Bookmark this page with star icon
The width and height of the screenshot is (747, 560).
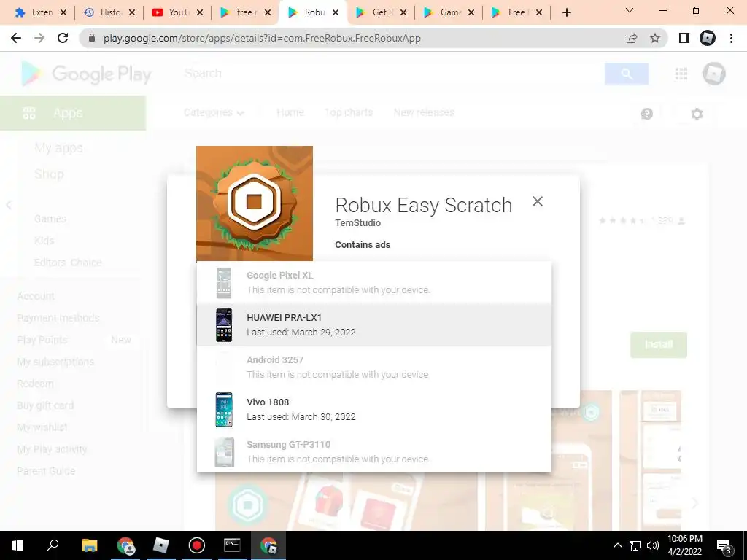(x=655, y=38)
